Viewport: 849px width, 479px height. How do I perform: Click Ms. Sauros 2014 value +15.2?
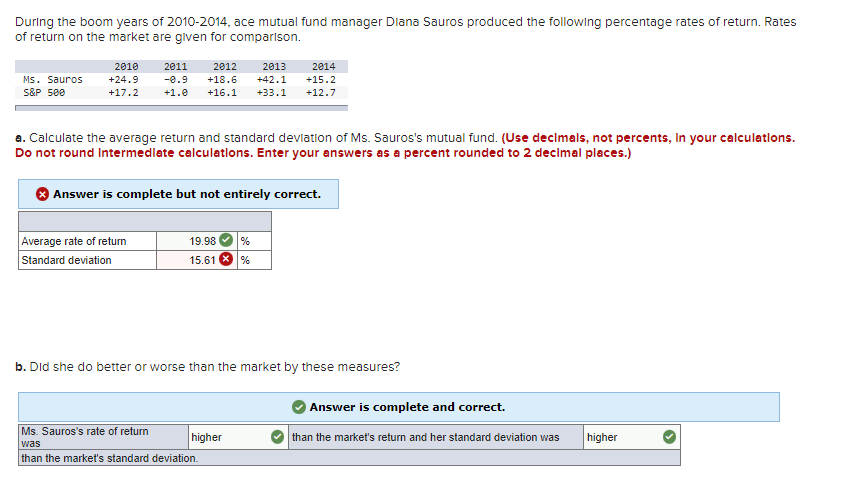[321, 80]
